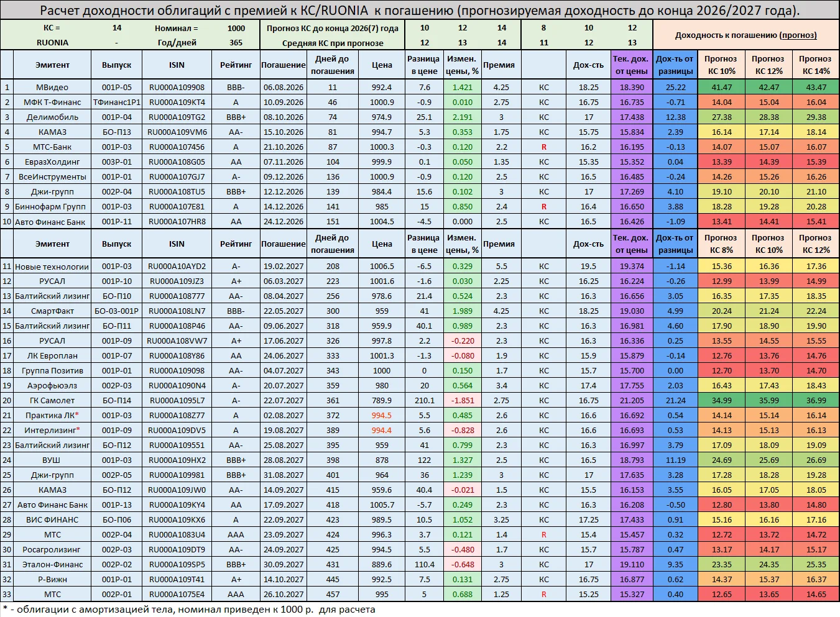Select the 365 days-per-year value cell

click(x=236, y=43)
